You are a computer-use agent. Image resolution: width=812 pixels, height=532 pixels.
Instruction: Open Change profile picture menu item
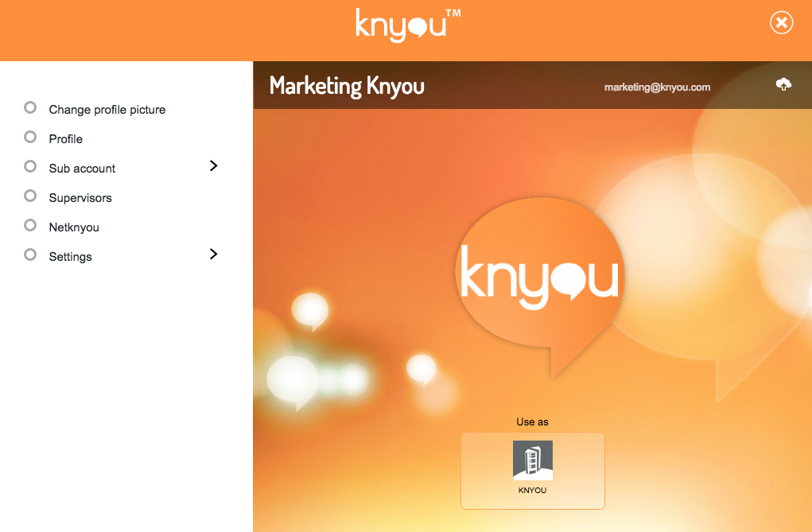click(107, 110)
